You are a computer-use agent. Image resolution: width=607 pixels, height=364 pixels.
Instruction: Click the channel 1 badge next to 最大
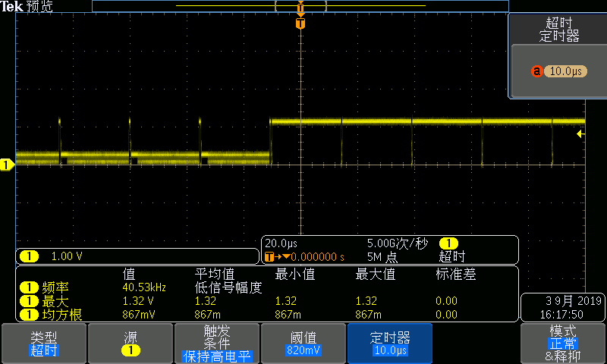tap(29, 301)
